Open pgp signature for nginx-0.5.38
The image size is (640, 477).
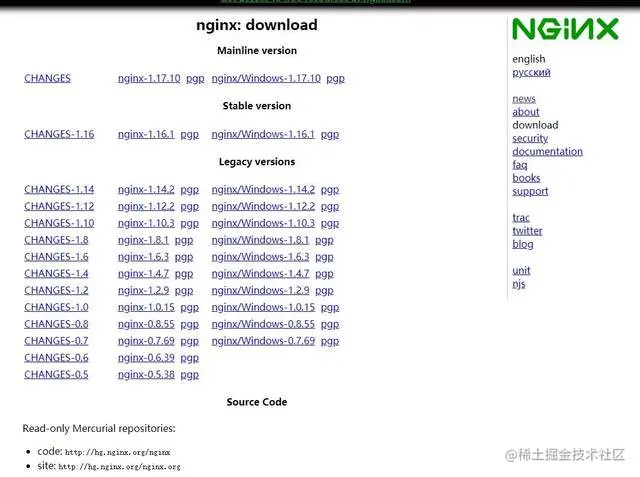tap(190, 375)
